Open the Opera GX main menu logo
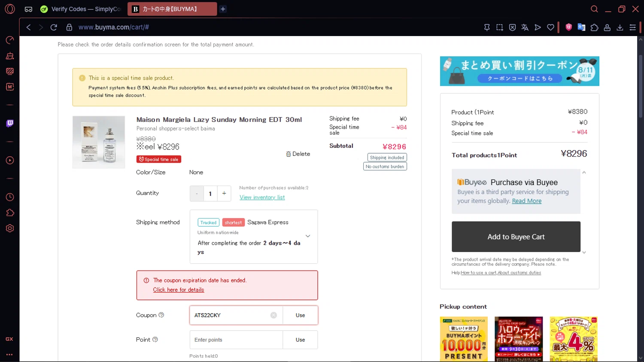 [x=10, y=9]
